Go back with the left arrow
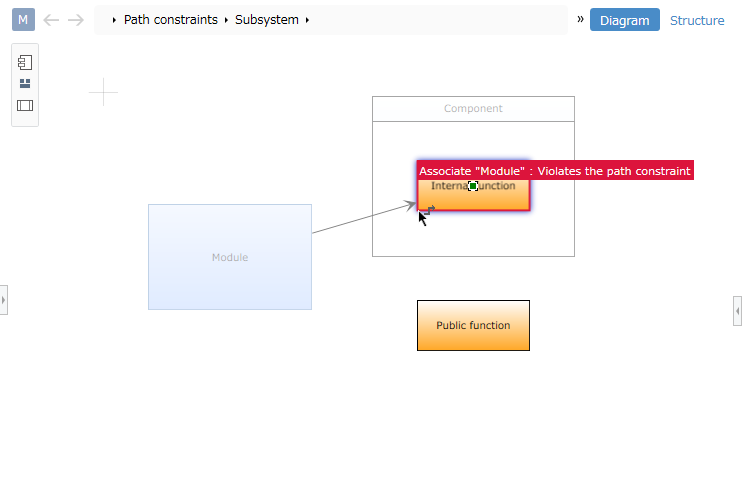 [x=51, y=20]
